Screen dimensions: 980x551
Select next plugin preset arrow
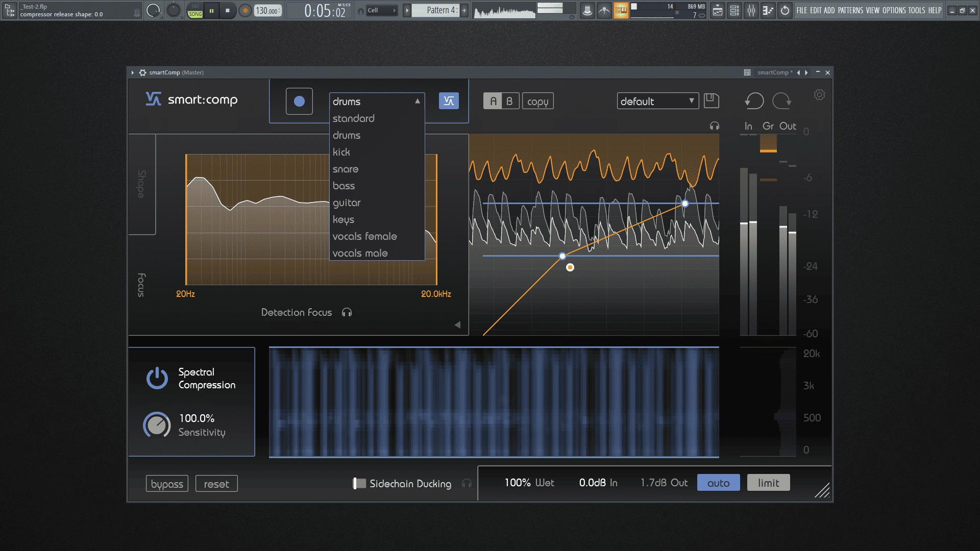tap(806, 72)
